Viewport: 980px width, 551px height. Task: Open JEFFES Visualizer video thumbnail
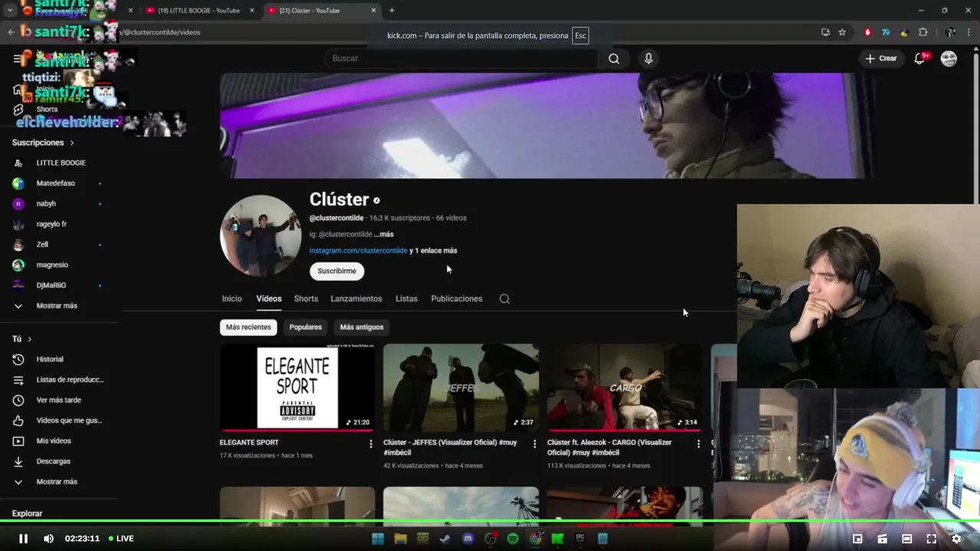[461, 387]
